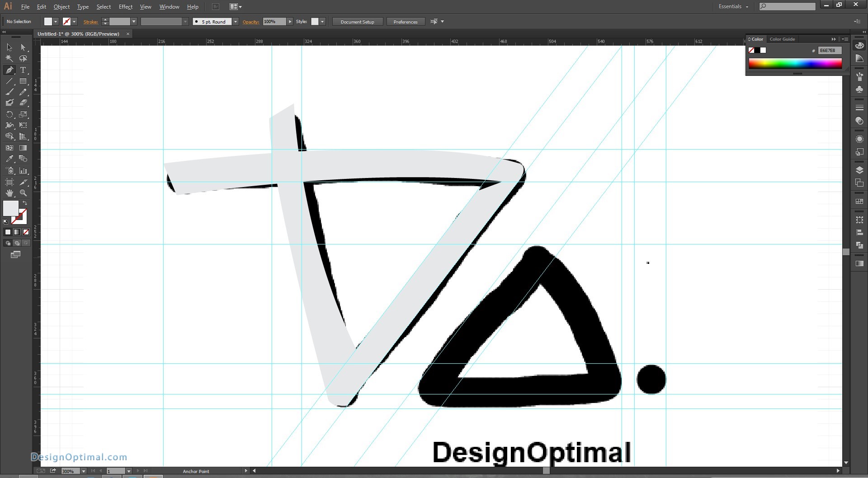Switch to the Color Guide tab
Screen dimensions: 868x478
coord(782,39)
